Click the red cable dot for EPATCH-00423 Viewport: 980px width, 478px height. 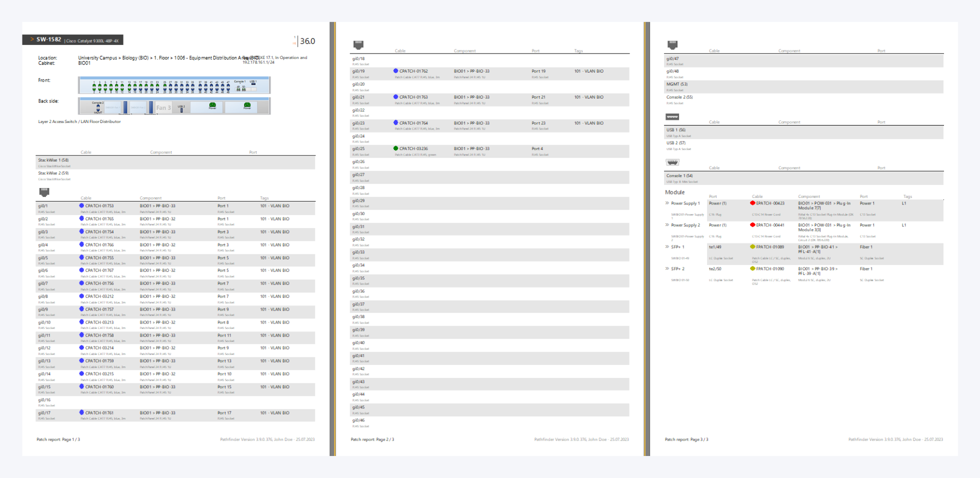coord(752,203)
